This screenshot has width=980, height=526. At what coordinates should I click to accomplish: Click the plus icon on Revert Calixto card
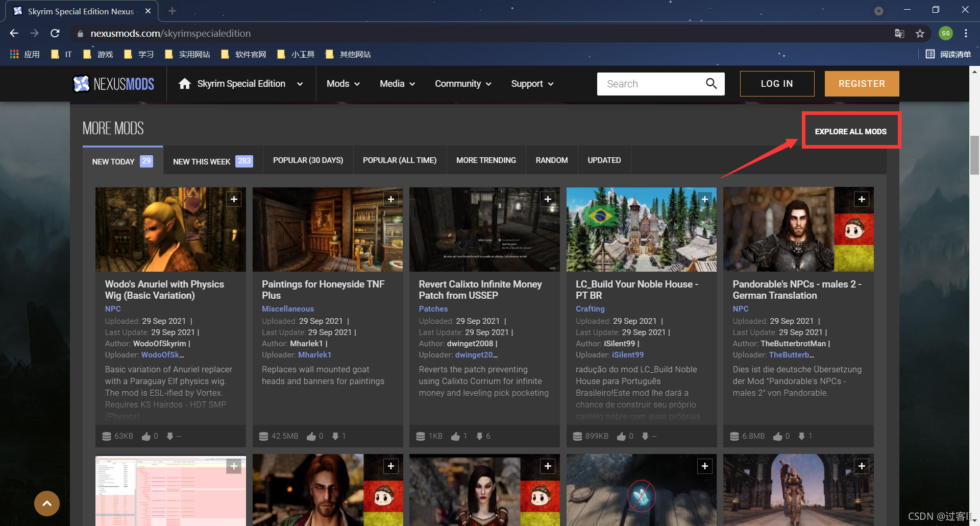[548, 199]
